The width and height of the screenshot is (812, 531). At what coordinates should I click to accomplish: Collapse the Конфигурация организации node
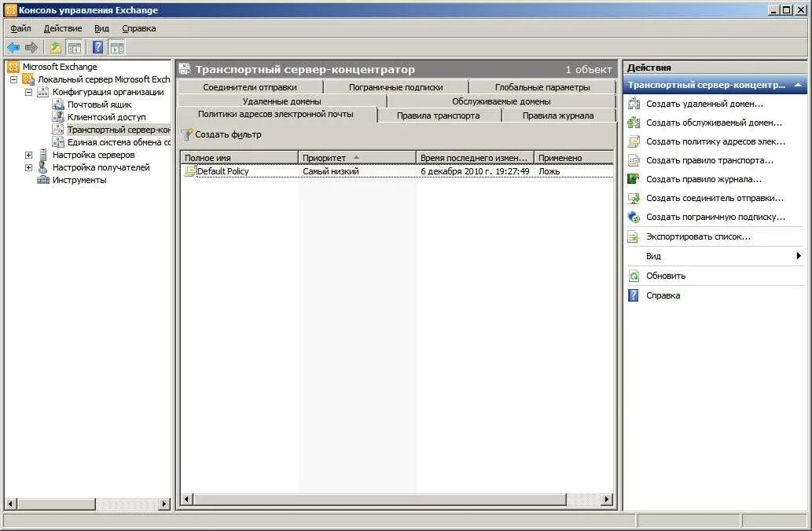29,92
